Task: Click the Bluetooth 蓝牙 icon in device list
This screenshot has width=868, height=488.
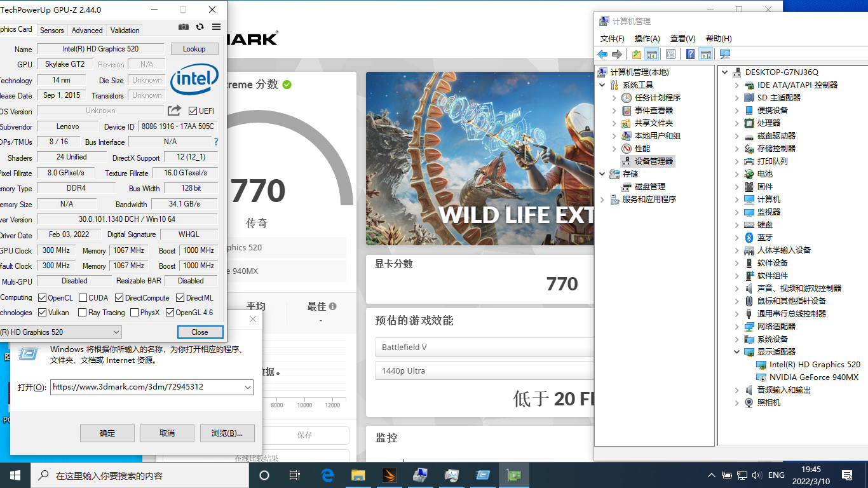Action: point(749,237)
